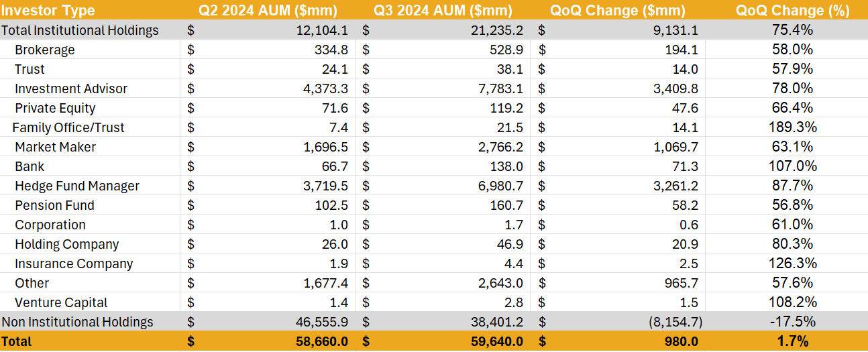Select the 61.0% Corporation cell
This screenshot has width=868, height=352.
click(x=792, y=225)
